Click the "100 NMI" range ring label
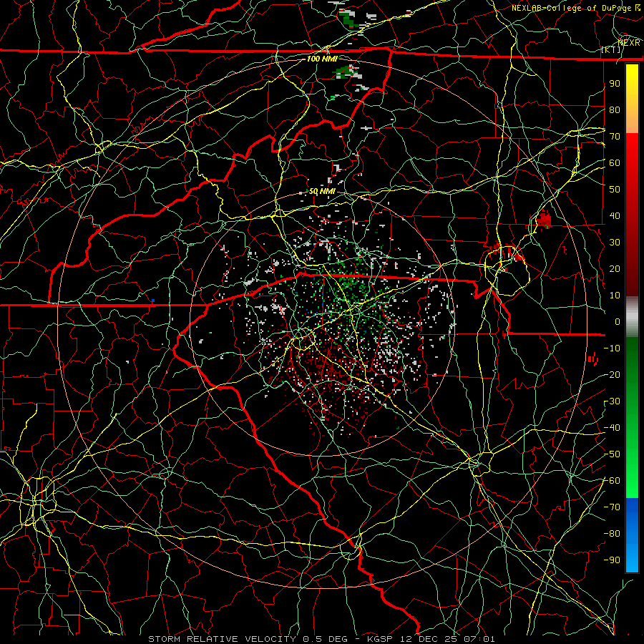644x644 pixels. (322, 59)
